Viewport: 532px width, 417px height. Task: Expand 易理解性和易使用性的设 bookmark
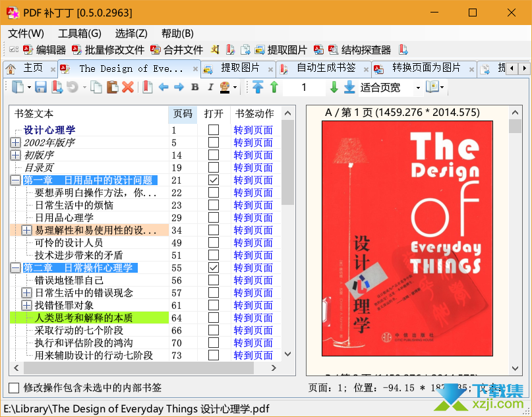(26, 230)
